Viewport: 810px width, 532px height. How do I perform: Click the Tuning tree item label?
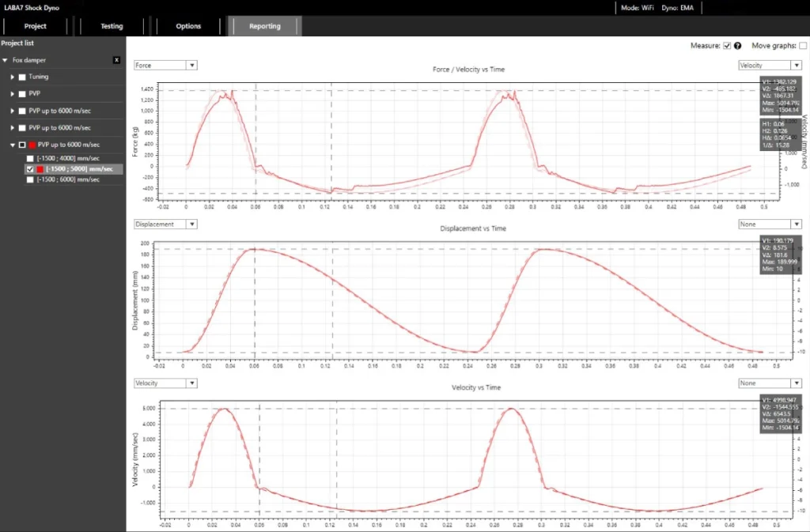point(38,77)
